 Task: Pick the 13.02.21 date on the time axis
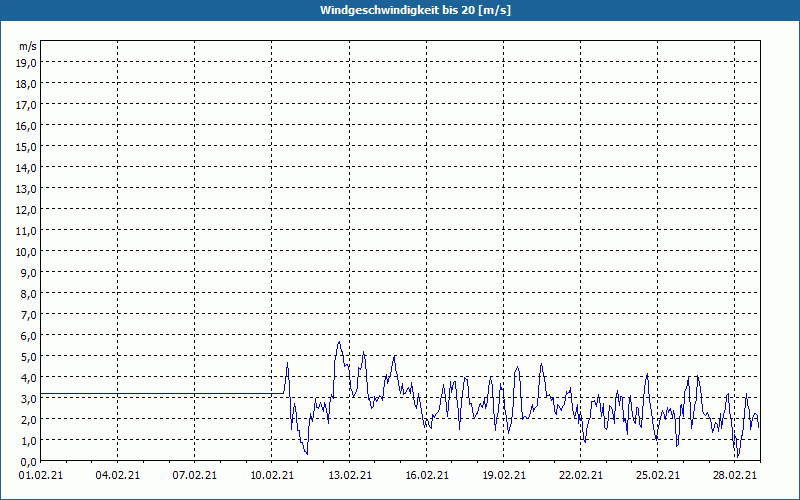click(x=349, y=476)
